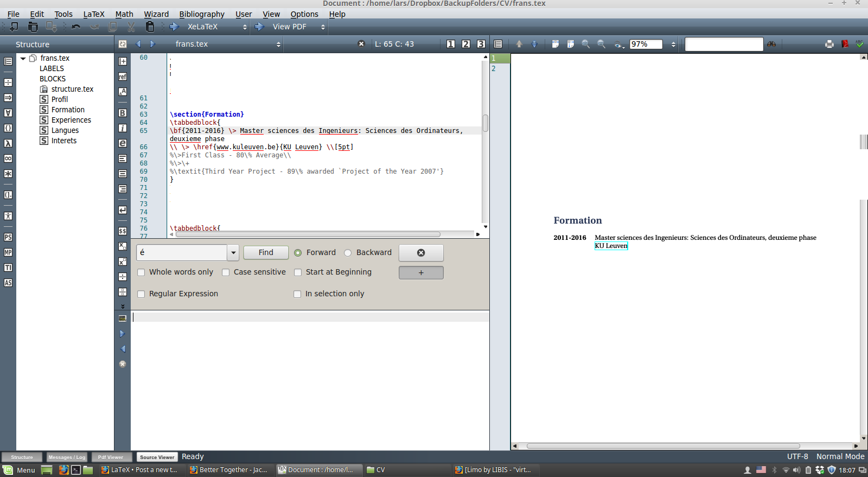Apply italic formatting from the editor sidebar
The height and width of the screenshot is (477, 868).
point(123,128)
